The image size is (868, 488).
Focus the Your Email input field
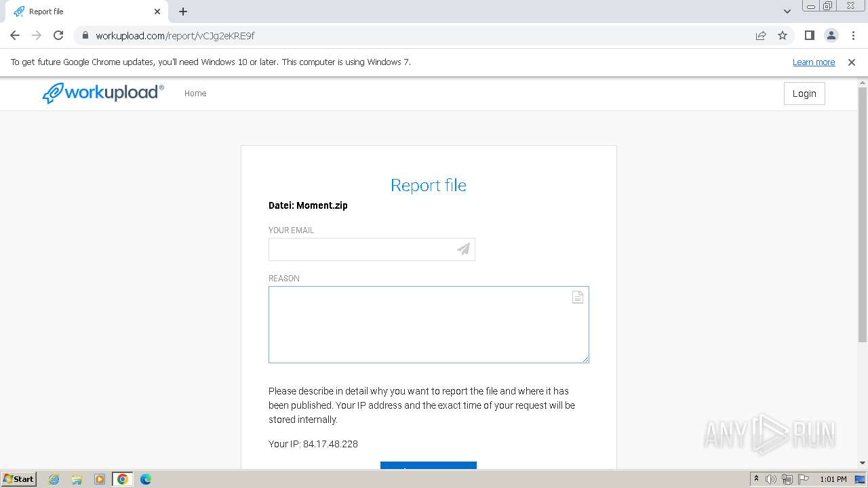point(372,249)
